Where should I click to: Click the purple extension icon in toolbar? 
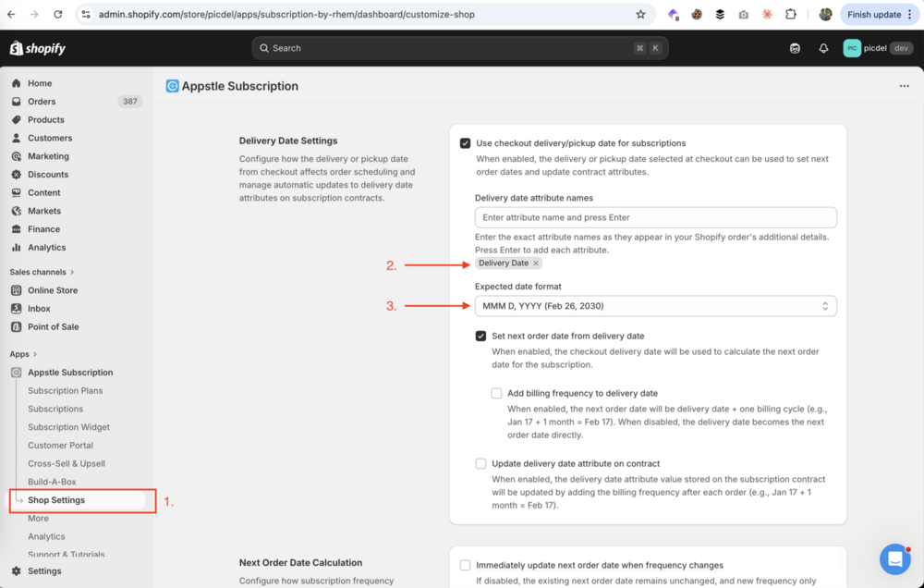point(673,14)
